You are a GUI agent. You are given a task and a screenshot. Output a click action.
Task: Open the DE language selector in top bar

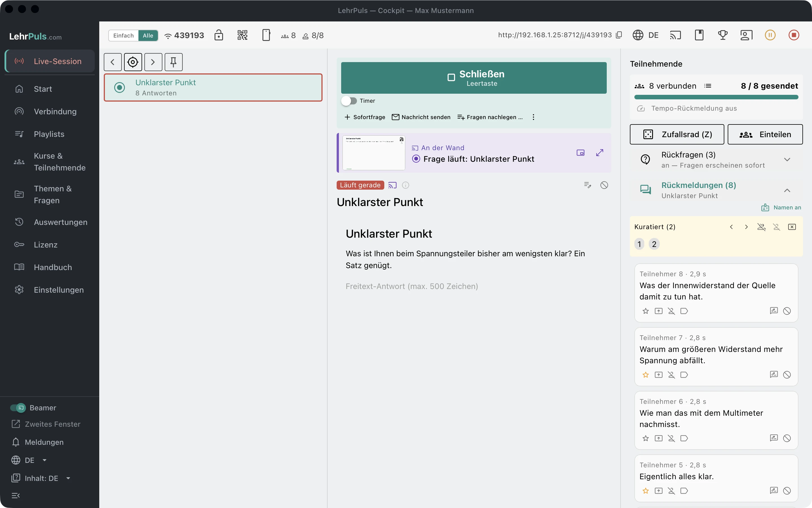(646, 35)
